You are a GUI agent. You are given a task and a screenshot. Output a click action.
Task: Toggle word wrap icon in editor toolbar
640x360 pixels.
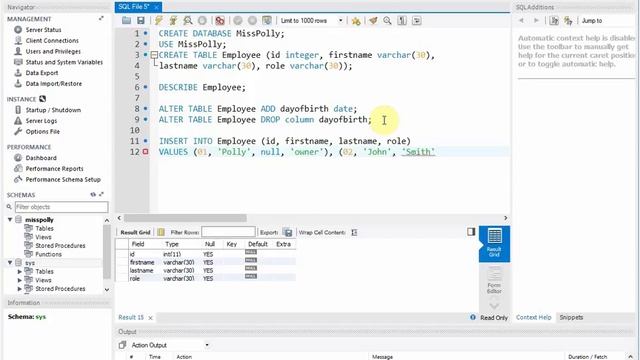(417, 20)
